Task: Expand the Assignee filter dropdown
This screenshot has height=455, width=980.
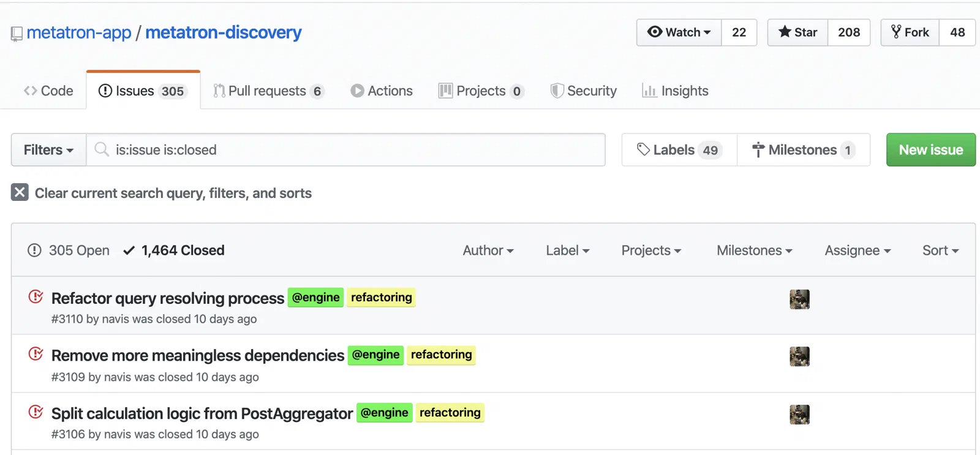Action: [858, 250]
